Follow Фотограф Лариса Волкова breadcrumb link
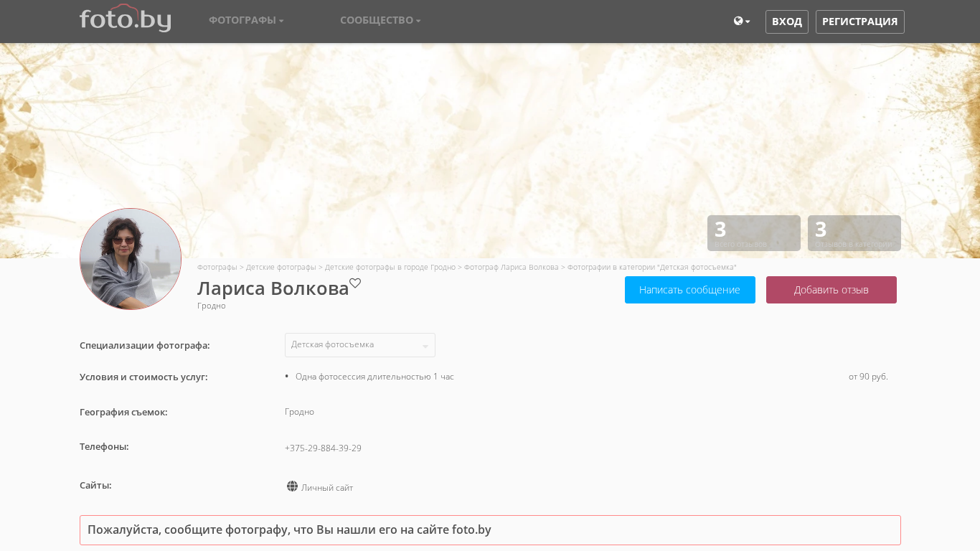 pyautogui.click(x=511, y=267)
